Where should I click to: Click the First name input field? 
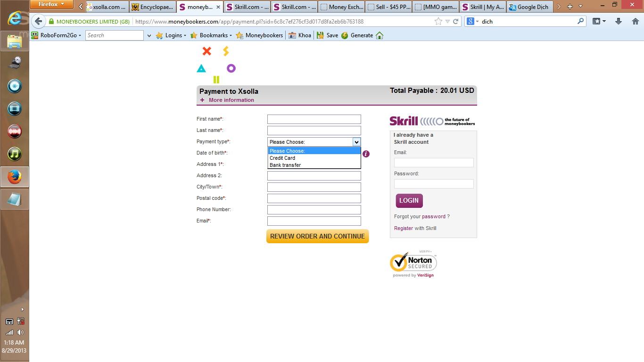314,119
